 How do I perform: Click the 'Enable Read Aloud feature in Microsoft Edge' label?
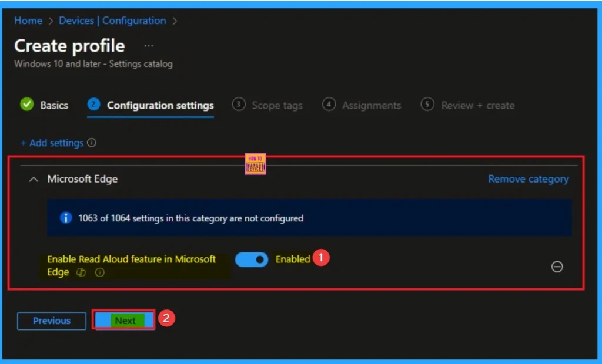click(131, 265)
